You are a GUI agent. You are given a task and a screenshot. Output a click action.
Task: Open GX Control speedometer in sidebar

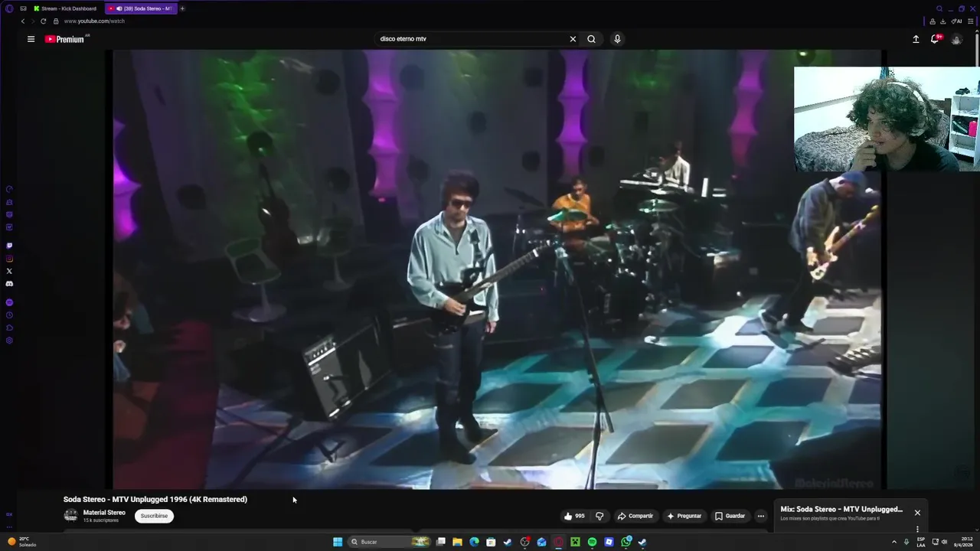coord(9,189)
